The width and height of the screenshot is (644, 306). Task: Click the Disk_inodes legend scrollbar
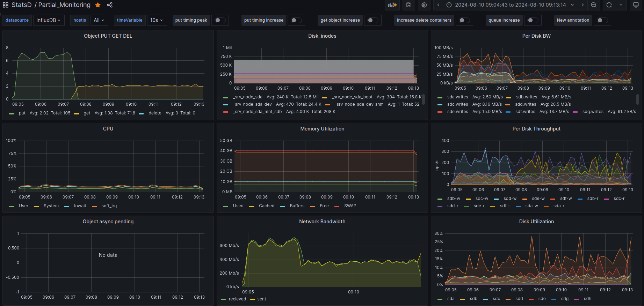(424, 99)
